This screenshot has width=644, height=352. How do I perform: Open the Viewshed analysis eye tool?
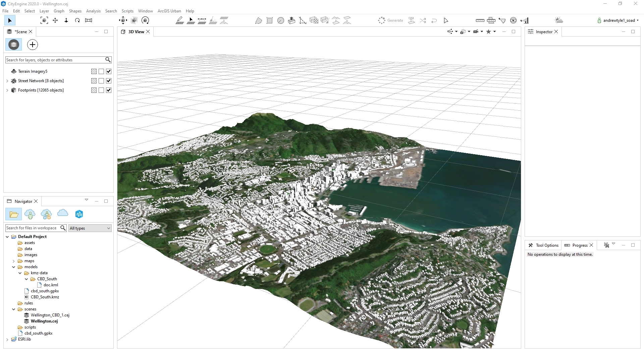[x=513, y=20]
